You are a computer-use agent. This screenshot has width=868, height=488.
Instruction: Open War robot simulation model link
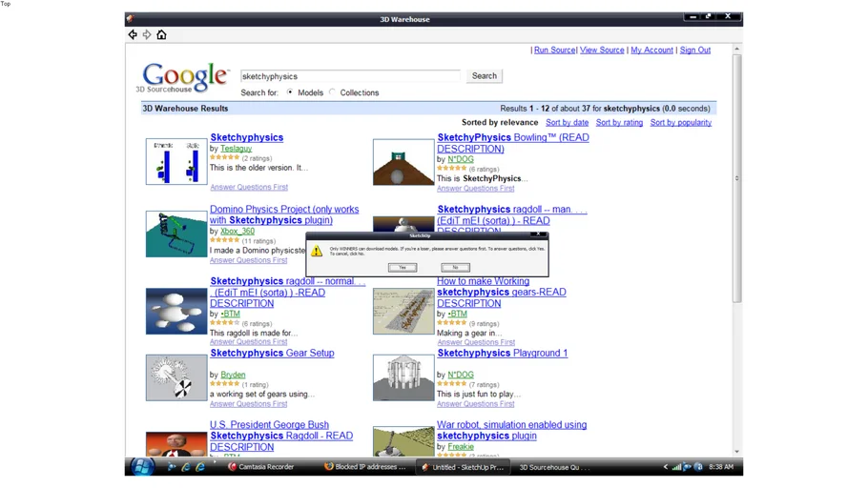[x=511, y=430]
